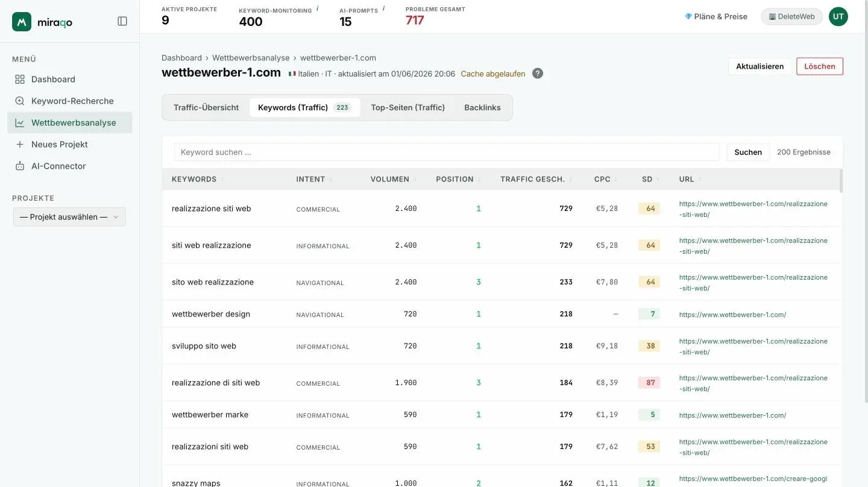Select the keyword 'siti web realizzazione'
The image size is (868, 487).
pos(211,245)
